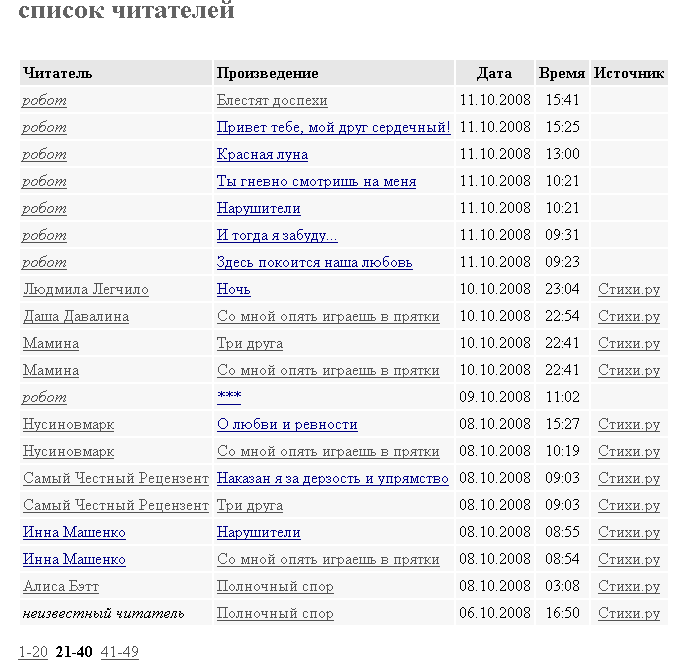Open "Нарушители" in the робот row
Image resolution: width=677 pixels, height=668 pixels.
click(259, 208)
